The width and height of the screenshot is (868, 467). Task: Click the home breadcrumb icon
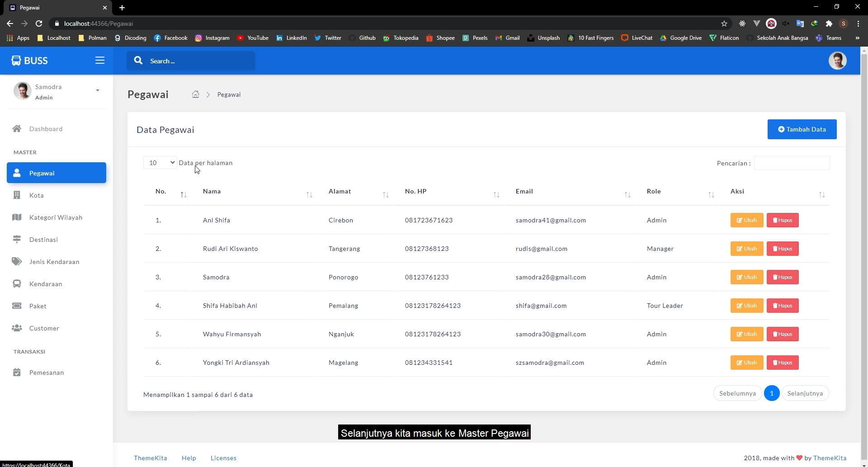coord(195,94)
